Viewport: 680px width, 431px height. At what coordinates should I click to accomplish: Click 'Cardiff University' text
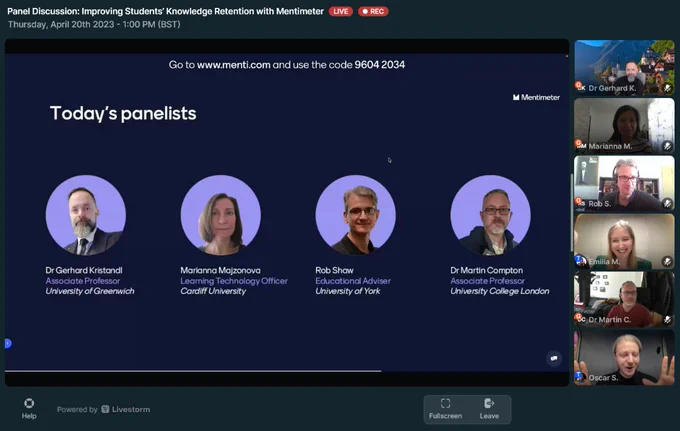tap(213, 291)
